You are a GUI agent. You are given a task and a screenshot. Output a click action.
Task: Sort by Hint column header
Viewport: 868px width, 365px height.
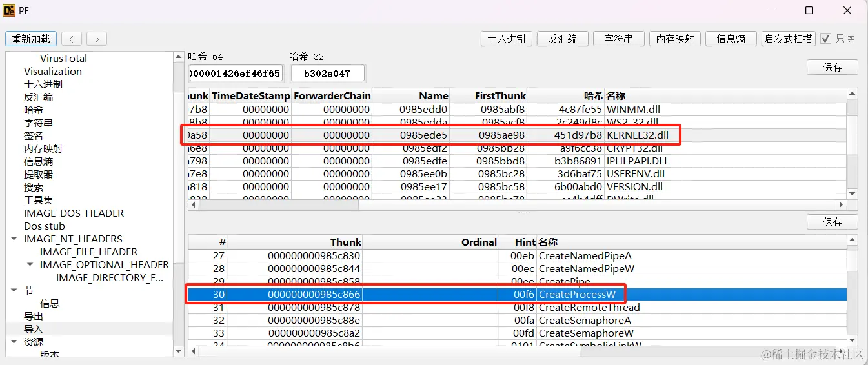click(518, 242)
